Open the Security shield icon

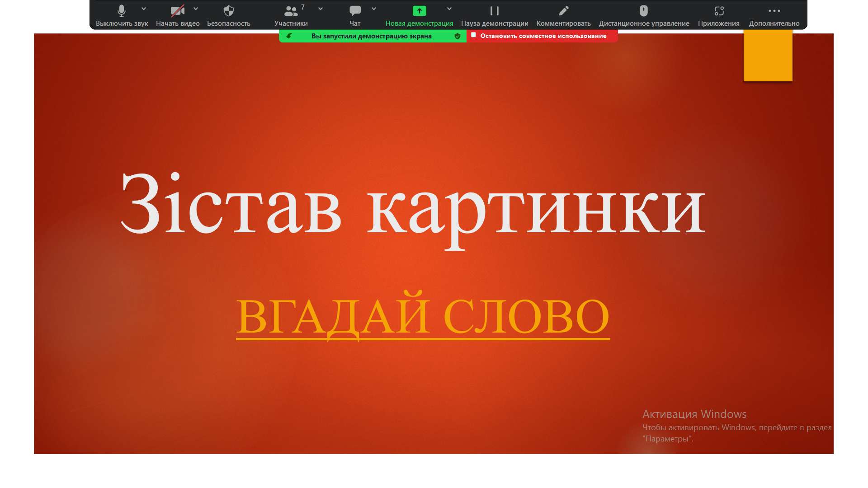229,11
